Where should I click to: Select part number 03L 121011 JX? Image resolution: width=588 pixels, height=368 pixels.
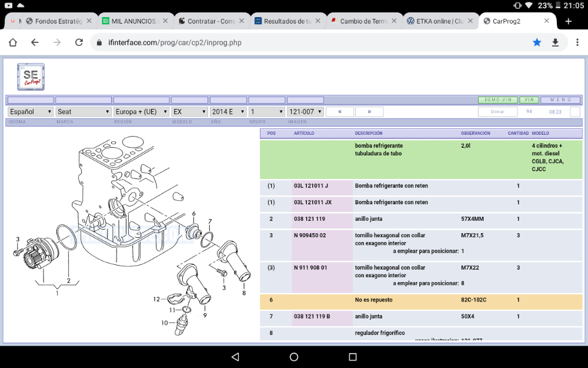coord(313,202)
